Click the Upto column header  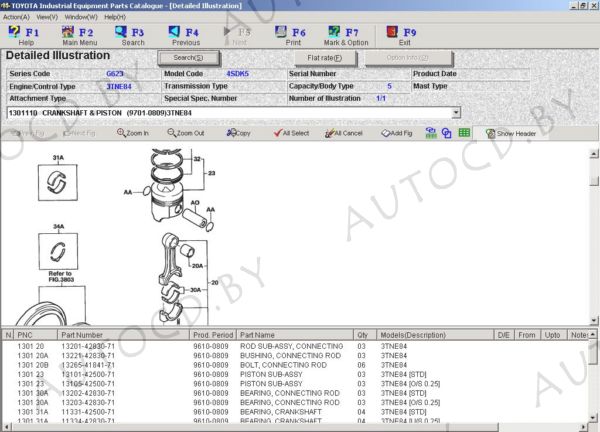[553, 335]
